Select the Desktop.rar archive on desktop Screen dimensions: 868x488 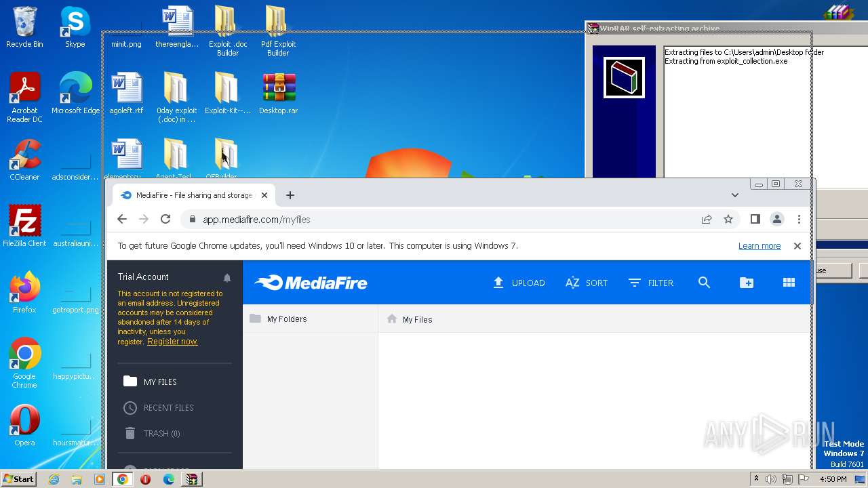[x=278, y=94]
